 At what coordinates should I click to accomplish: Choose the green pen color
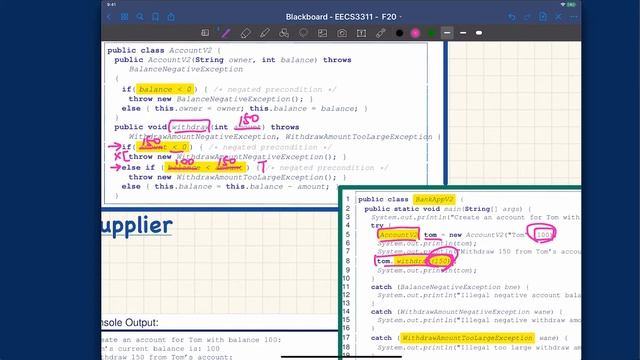[431, 33]
